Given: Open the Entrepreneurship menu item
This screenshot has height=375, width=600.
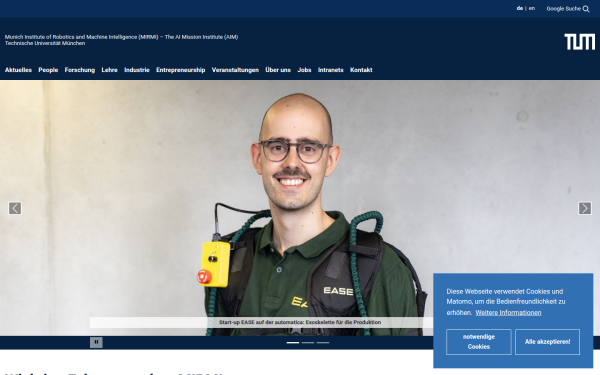Looking at the screenshot, I should 181,70.
